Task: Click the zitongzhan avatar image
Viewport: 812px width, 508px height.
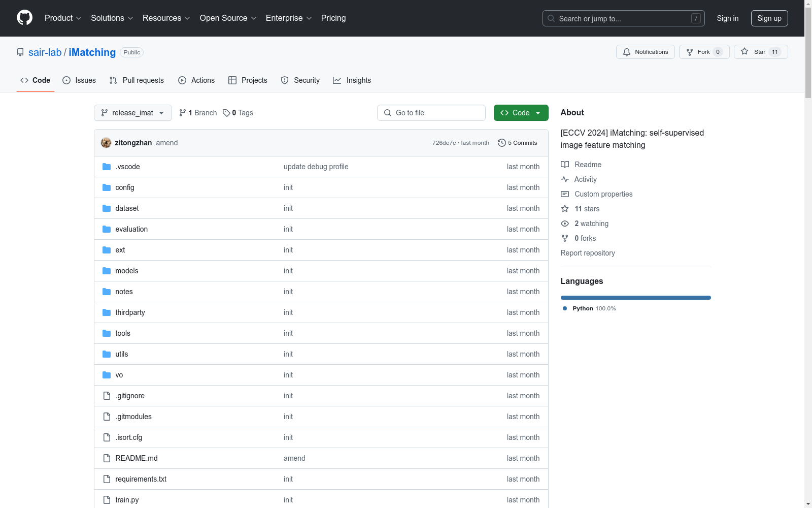Action: (106, 143)
